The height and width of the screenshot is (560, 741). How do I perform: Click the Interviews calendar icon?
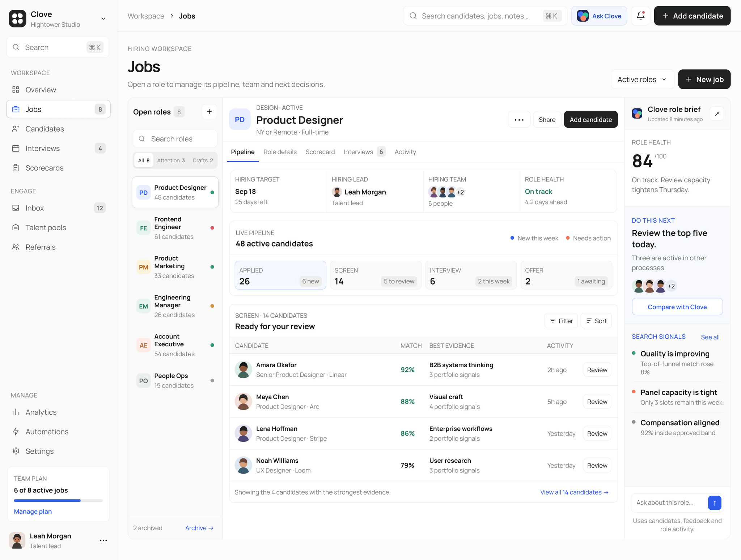pos(16,148)
